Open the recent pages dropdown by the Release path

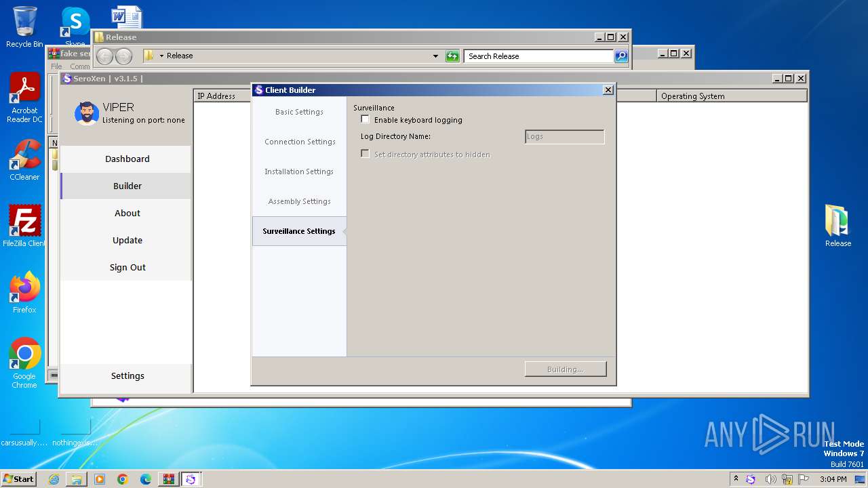pyautogui.click(x=161, y=56)
